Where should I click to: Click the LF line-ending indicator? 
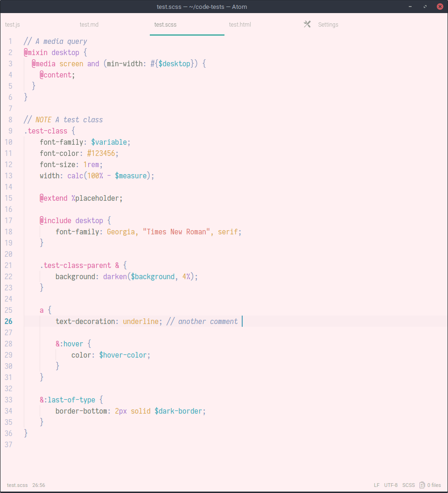click(376, 485)
